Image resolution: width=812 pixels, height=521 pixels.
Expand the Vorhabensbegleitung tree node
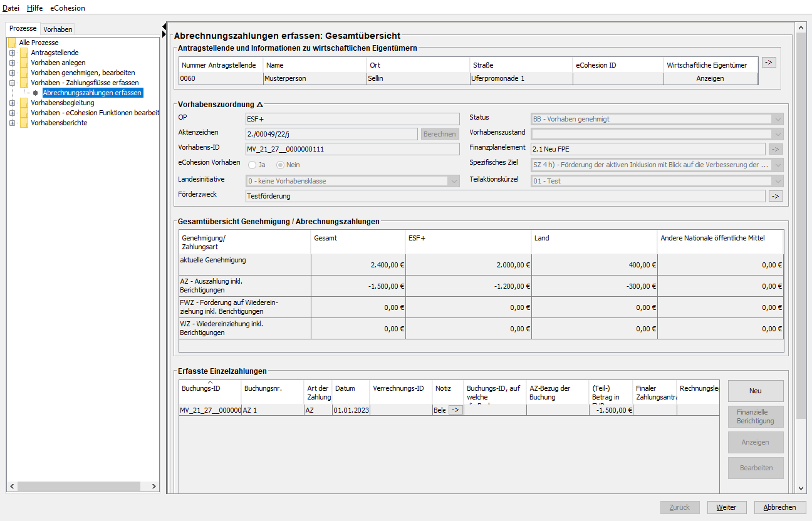coord(12,103)
